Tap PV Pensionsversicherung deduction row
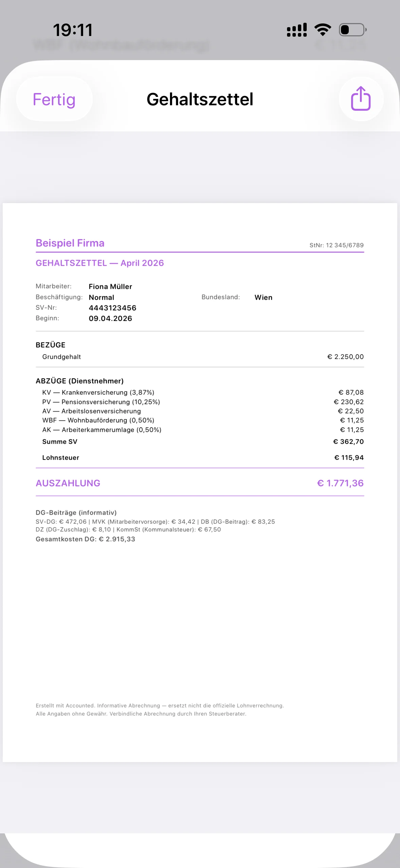The image size is (400, 868). pyautogui.click(x=200, y=402)
